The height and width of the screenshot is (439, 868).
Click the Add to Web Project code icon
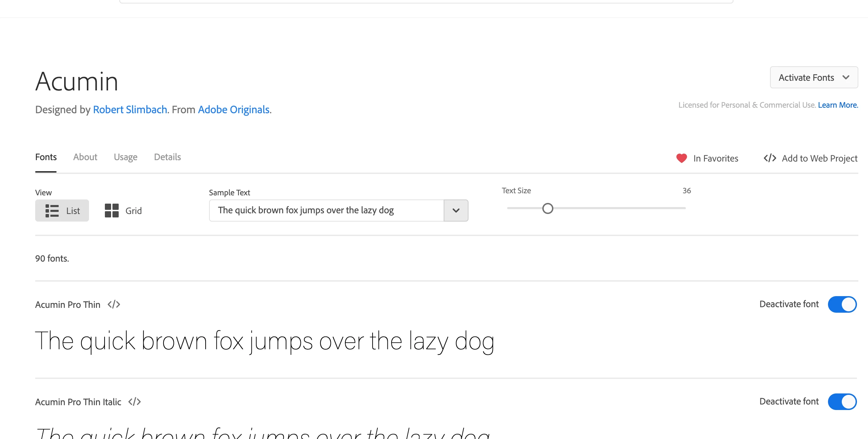[770, 158]
